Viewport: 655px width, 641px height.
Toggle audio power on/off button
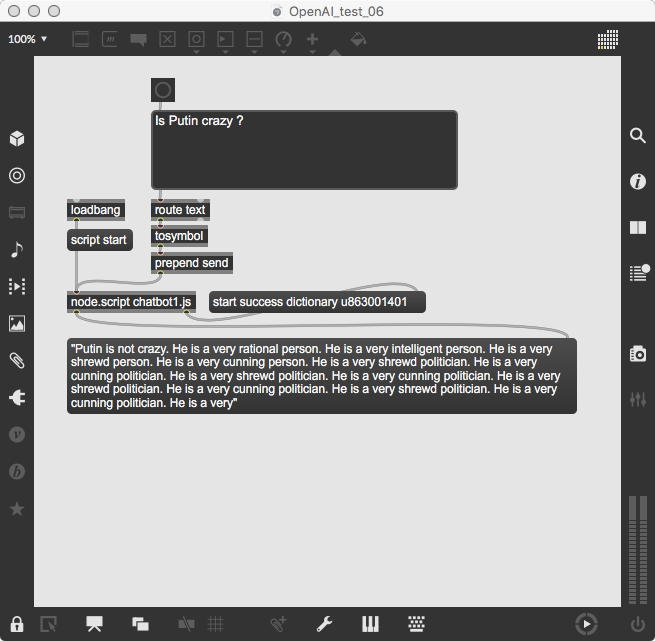coord(637,624)
